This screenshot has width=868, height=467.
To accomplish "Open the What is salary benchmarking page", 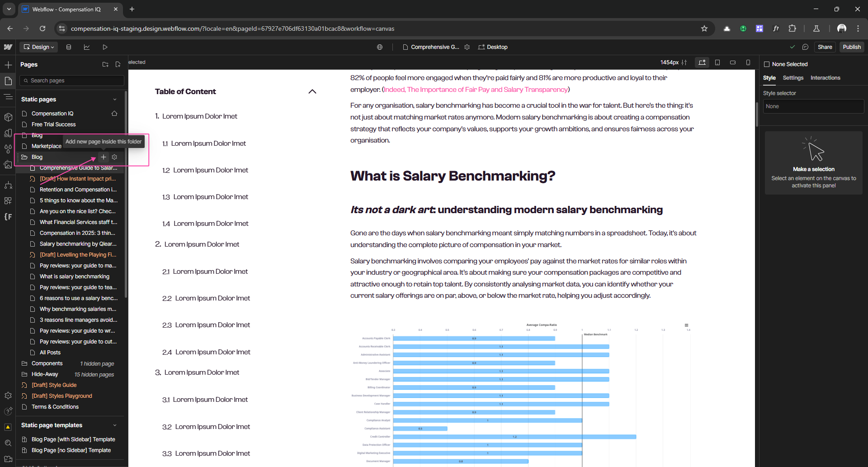I will tap(75, 276).
